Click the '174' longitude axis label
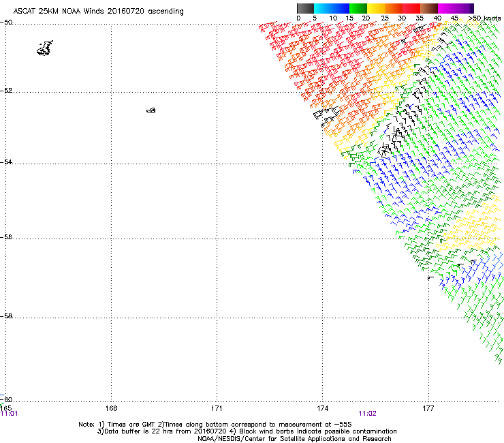The height and width of the screenshot is (443, 504). 322,408
